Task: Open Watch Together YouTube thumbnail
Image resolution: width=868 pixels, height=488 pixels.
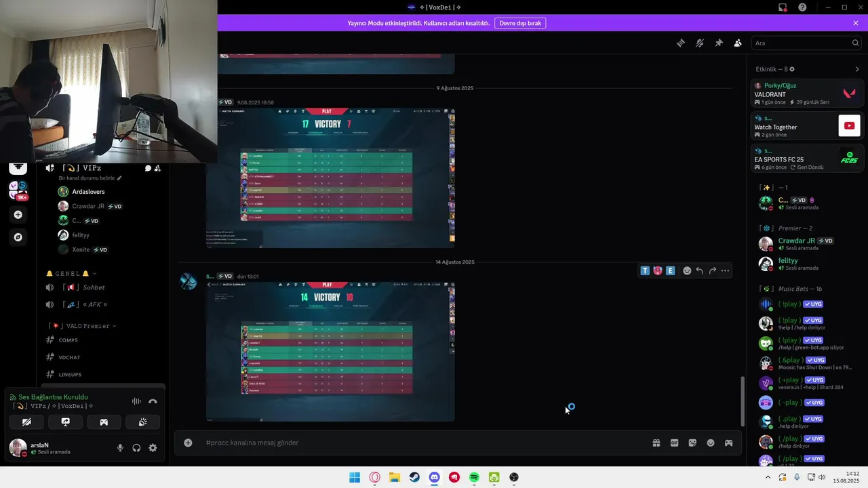Action: [849, 125]
